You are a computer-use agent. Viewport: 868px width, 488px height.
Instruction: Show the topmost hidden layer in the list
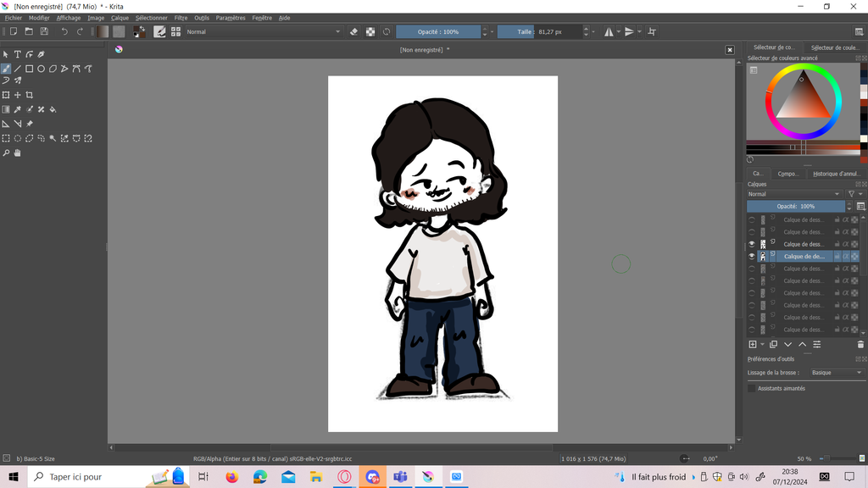click(x=751, y=219)
